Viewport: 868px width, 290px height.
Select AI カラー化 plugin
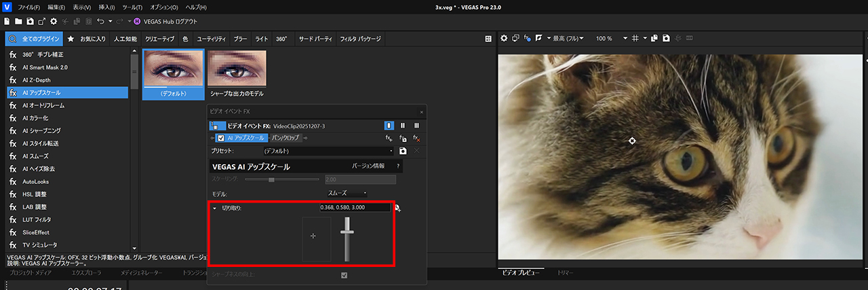(x=67, y=118)
